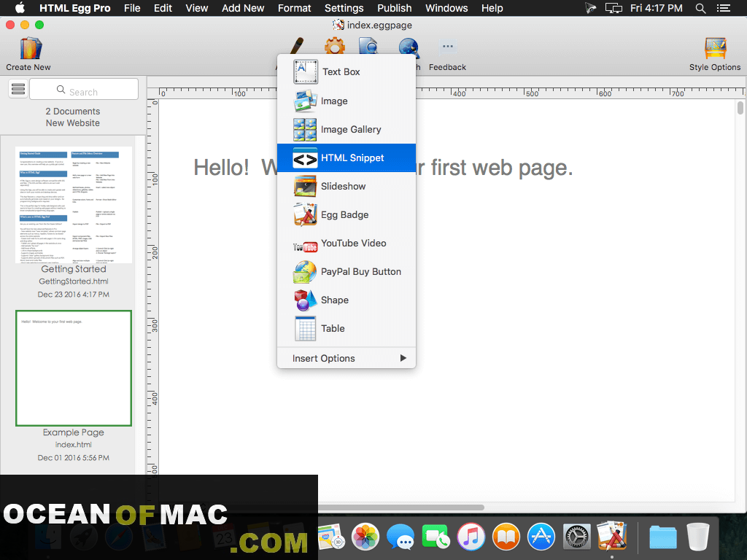Open the Edit menu

163,8
